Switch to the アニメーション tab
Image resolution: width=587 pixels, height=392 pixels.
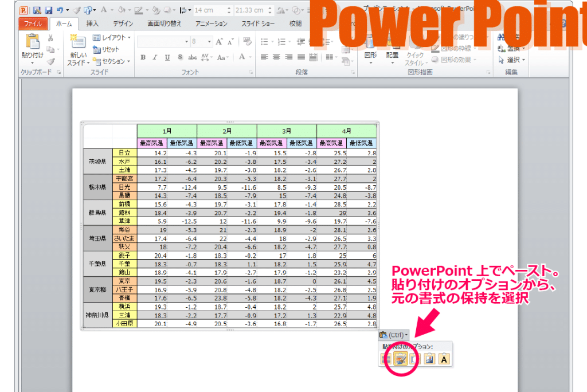pyautogui.click(x=211, y=23)
